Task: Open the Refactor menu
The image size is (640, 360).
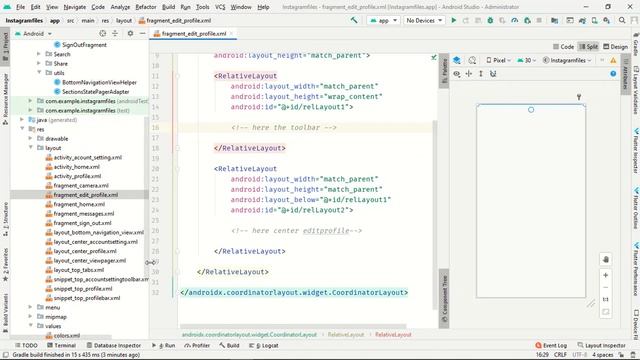Action: [146, 7]
